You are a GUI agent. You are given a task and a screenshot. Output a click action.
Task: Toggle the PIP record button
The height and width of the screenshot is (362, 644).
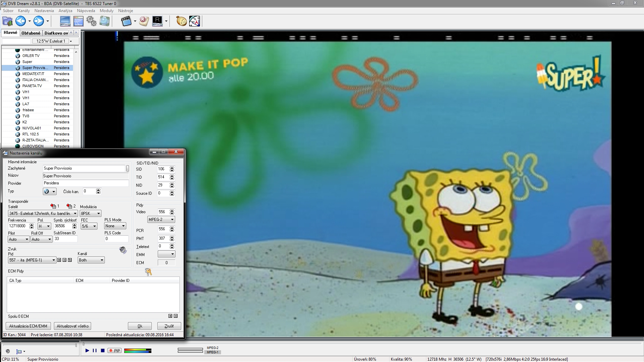[115, 351]
